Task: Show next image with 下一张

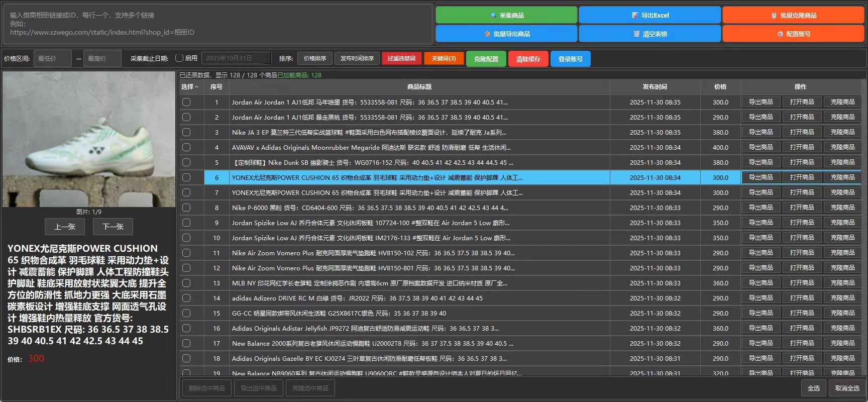Action: pyautogui.click(x=113, y=227)
